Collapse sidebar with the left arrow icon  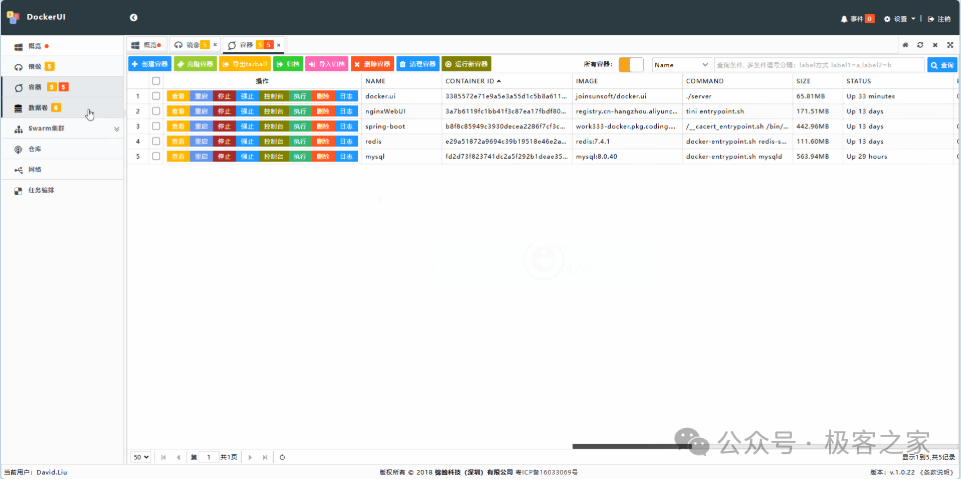click(x=134, y=18)
